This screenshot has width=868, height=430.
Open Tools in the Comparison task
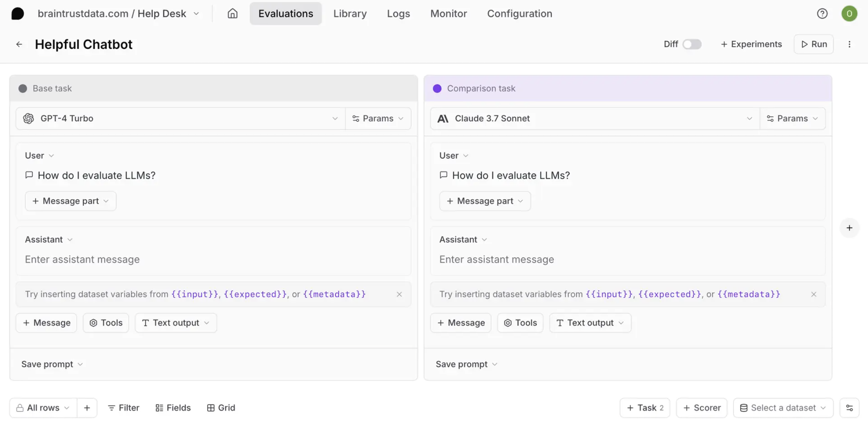[520, 323]
